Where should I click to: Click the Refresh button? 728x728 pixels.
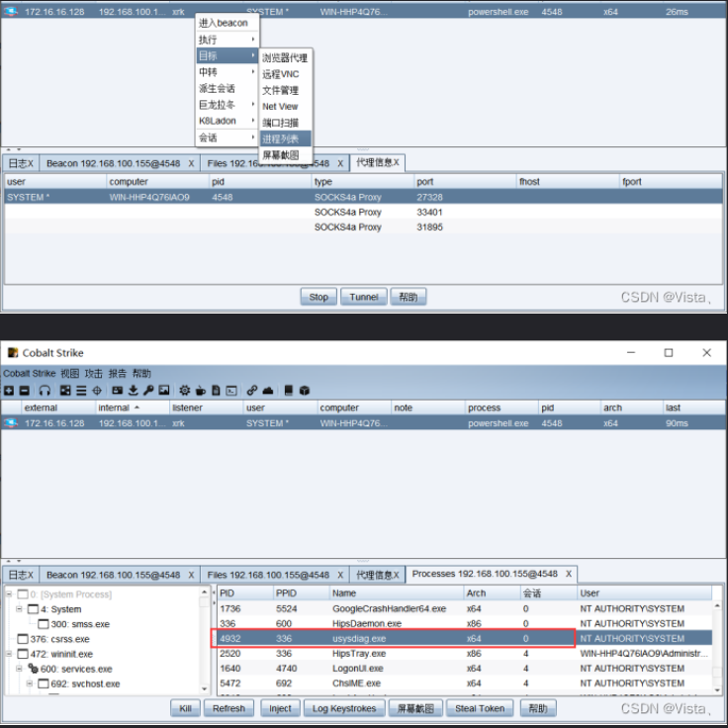pyautogui.click(x=228, y=708)
